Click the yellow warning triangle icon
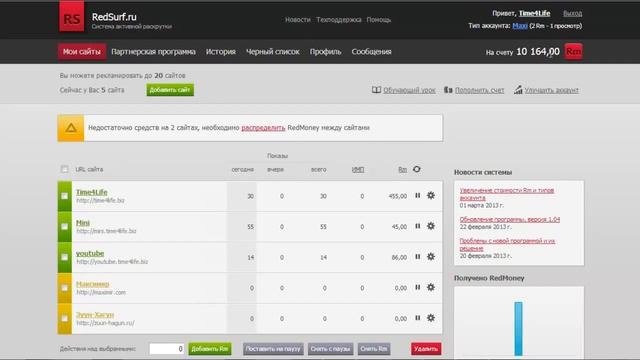 point(71,128)
